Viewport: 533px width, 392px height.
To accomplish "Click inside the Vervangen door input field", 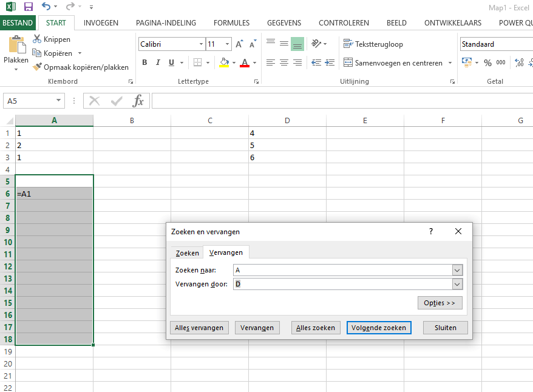I will coord(342,284).
